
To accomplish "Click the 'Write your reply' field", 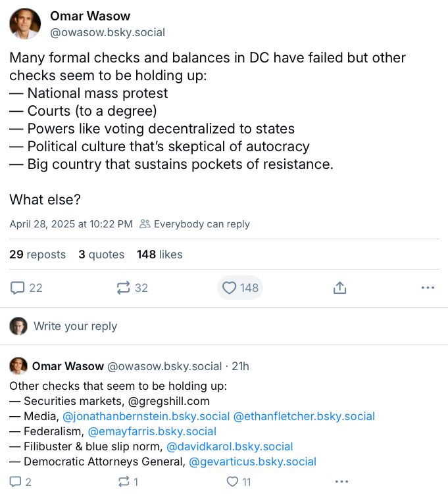I will click(x=75, y=326).
